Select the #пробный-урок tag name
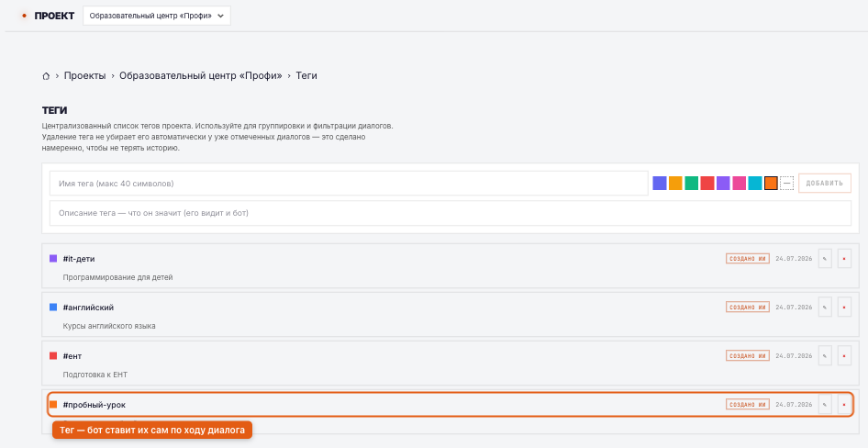Screen dimensions: 868x448 pyautogui.click(x=95, y=405)
